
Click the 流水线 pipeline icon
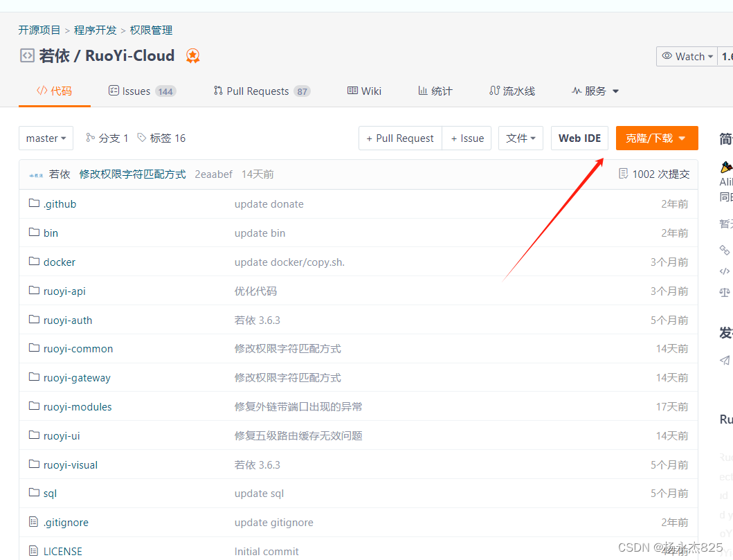[x=495, y=90]
